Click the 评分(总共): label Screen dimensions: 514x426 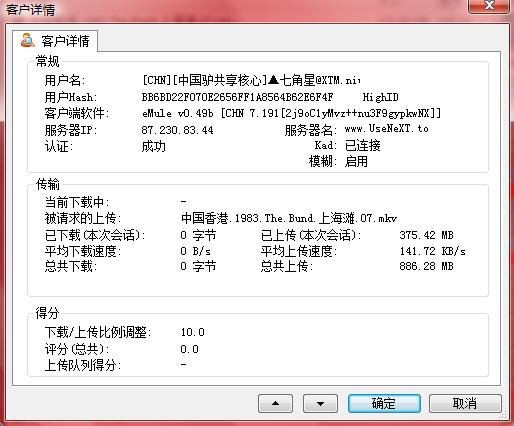point(77,349)
